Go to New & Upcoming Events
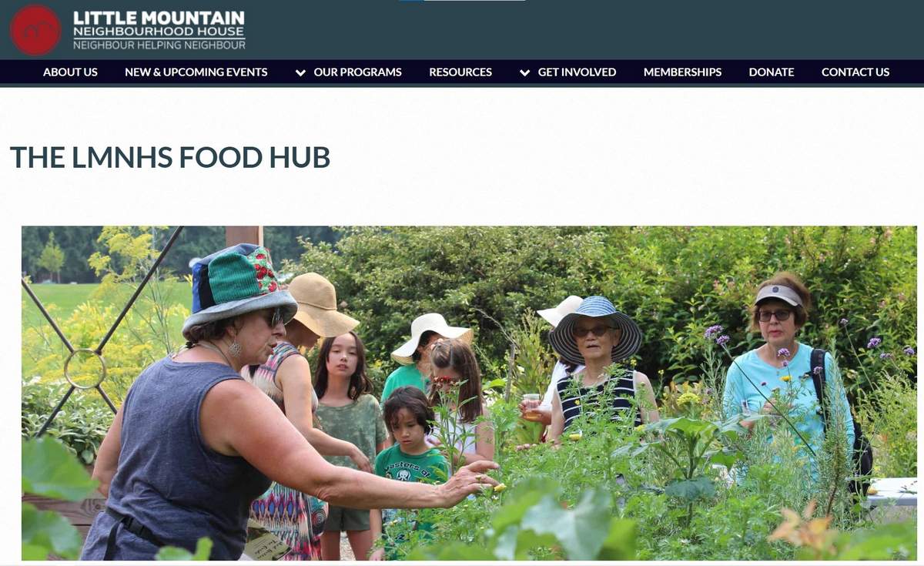Screen dimensions: 924x566 (196, 72)
